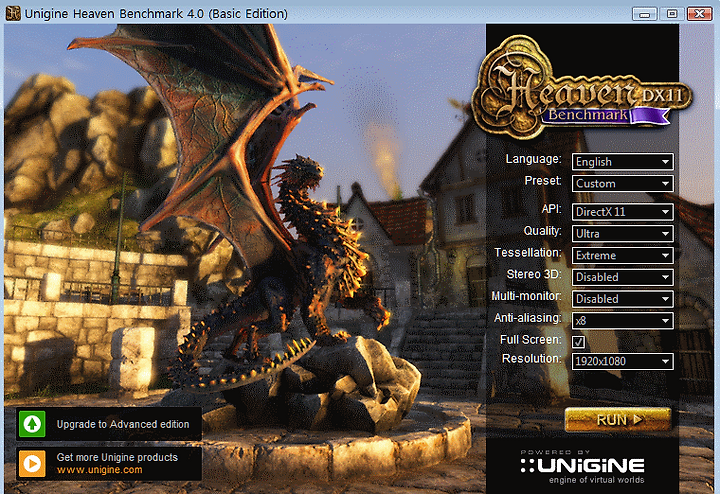Click the Unigine engine logo
Image resolution: width=720 pixels, height=494 pixels.
click(583, 466)
